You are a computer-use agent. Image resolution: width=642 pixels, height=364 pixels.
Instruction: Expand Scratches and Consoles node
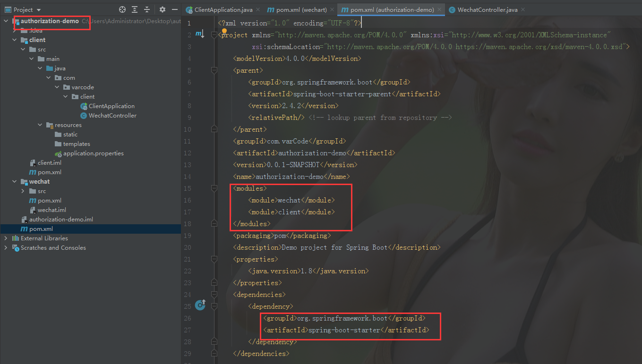click(6, 248)
